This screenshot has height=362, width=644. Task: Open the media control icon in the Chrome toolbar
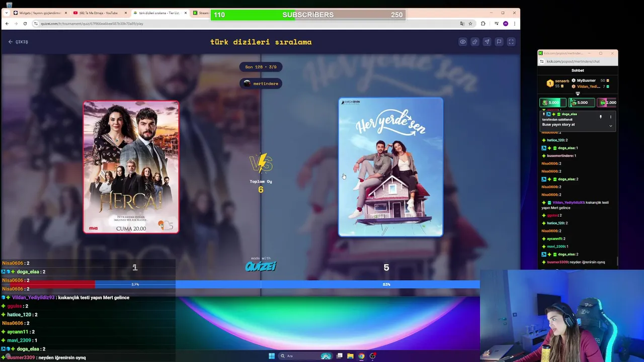click(x=497, y=24)
